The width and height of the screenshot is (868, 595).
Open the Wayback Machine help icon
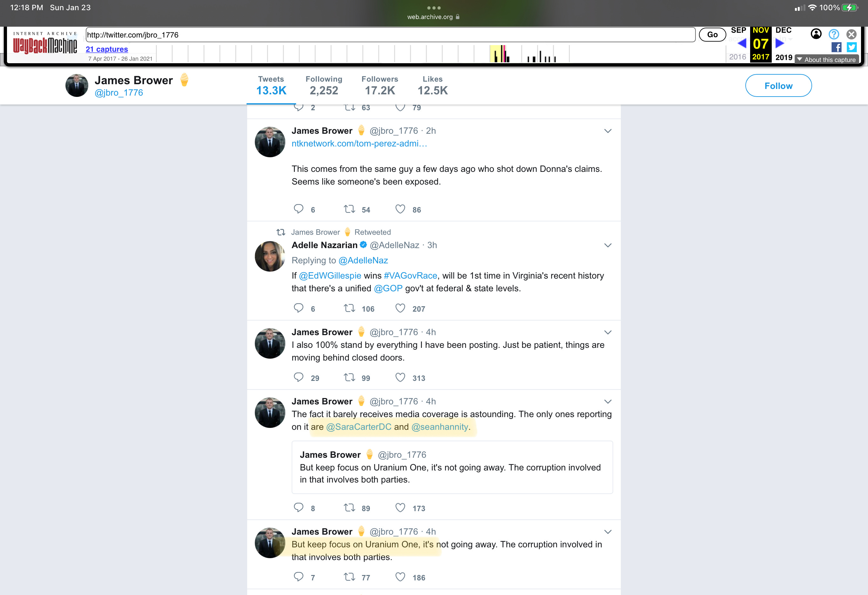pyautogui.click(x=834, y=34)
